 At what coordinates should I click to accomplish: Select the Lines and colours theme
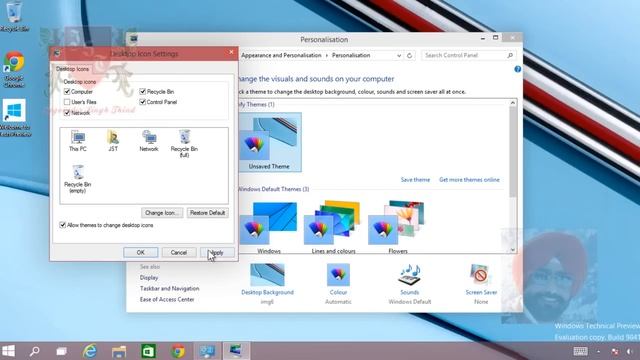(x=333, y=227)
